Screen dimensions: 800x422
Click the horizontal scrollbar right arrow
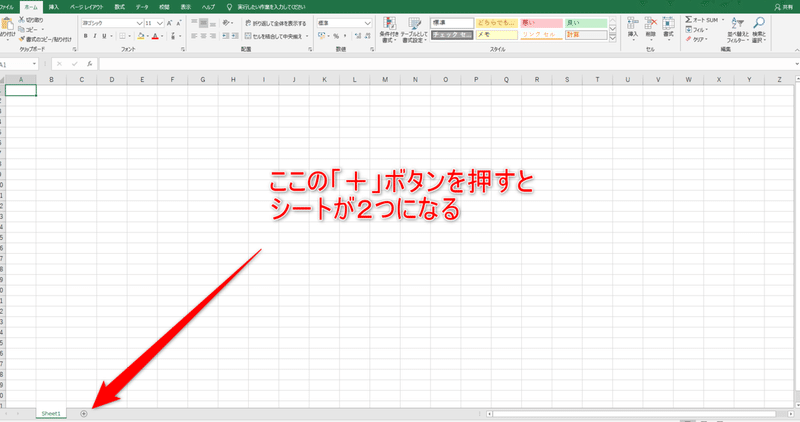[791, 414]
